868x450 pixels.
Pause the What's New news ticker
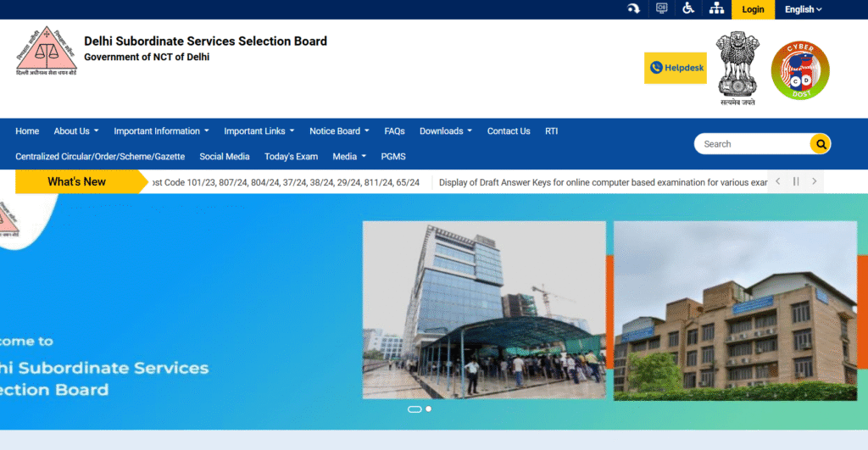point(796,181)
